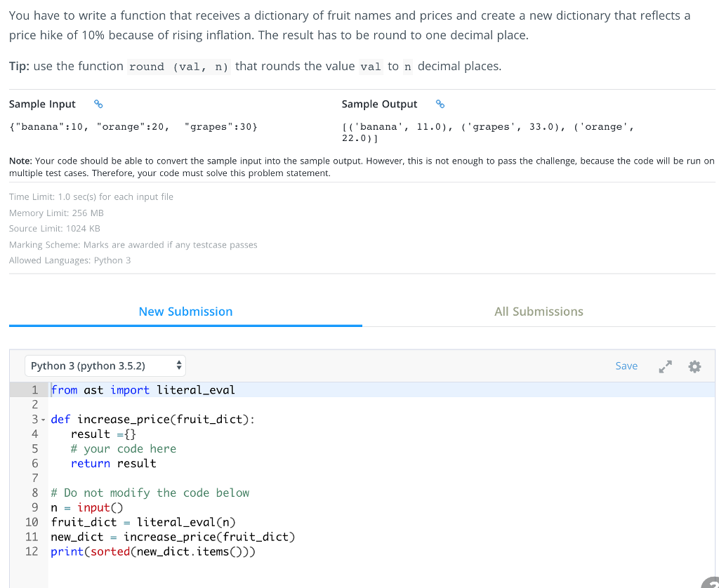Switch to the All Submissions tab
Screen dimensions: 719x588
pos(539,312)
